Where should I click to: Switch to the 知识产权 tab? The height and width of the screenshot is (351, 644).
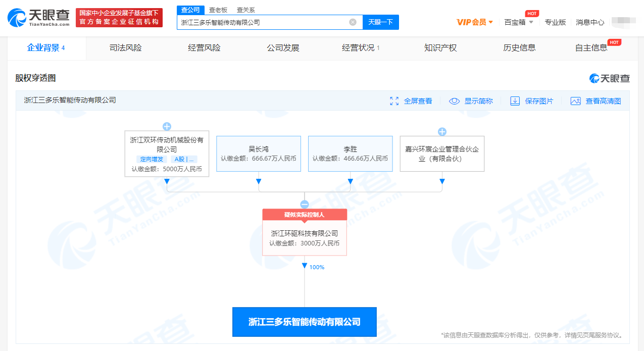[440, 48]
